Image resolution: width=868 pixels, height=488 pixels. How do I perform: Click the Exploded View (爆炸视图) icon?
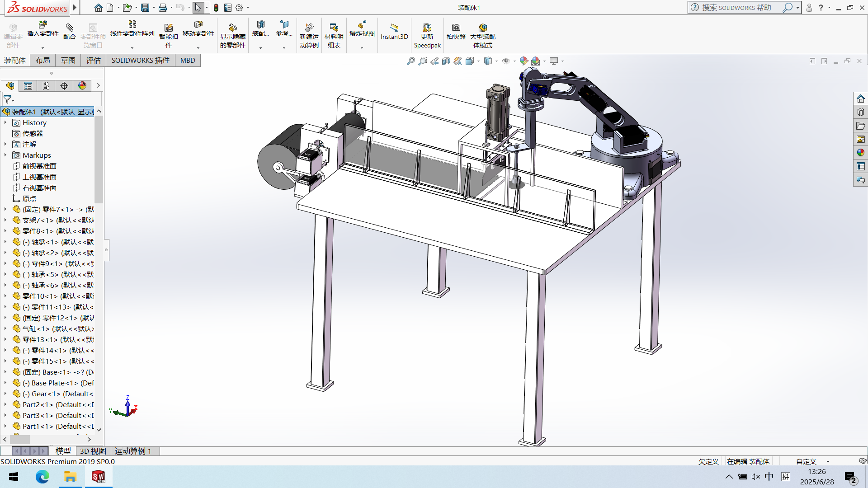point(362,29)
